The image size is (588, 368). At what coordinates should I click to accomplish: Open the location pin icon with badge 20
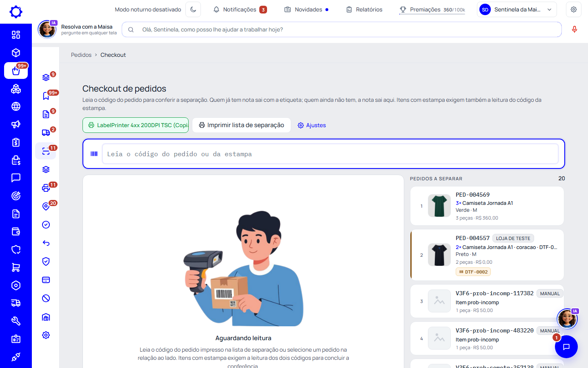click(46, 206)
